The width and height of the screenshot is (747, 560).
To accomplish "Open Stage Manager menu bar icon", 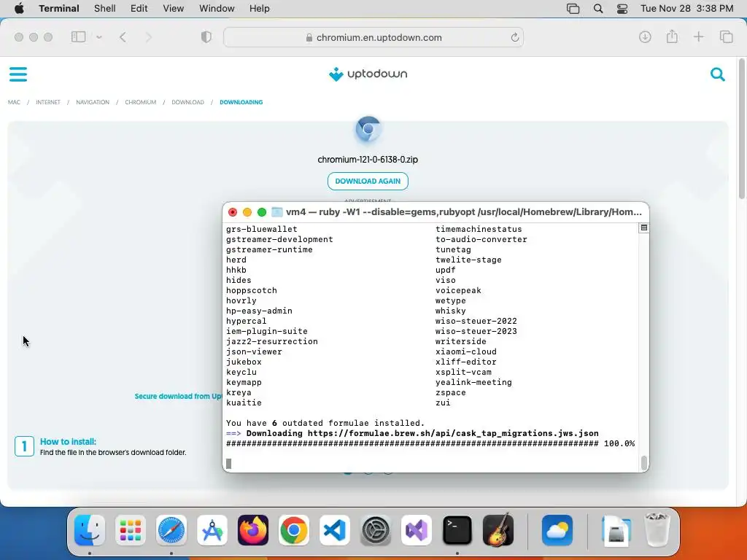I will 573,9.
